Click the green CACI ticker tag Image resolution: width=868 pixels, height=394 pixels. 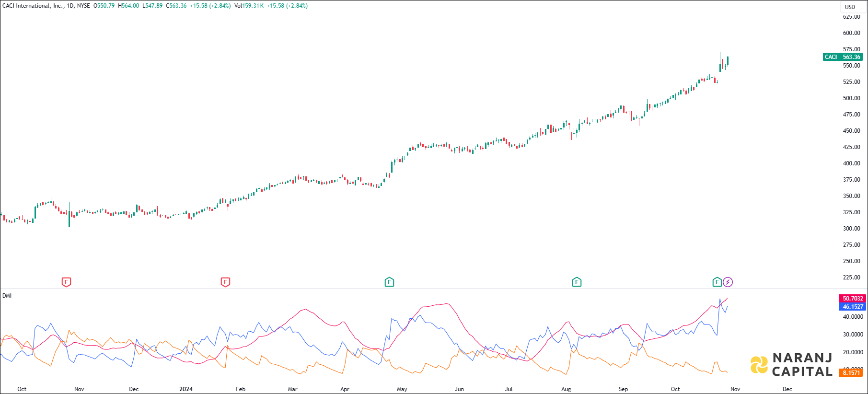[831, 57]
